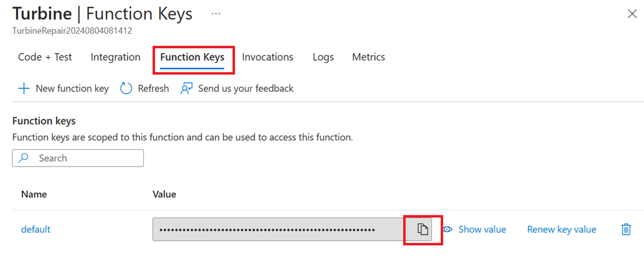Focus the function keys Search box
644x259 pixels.
coord(86,159)
